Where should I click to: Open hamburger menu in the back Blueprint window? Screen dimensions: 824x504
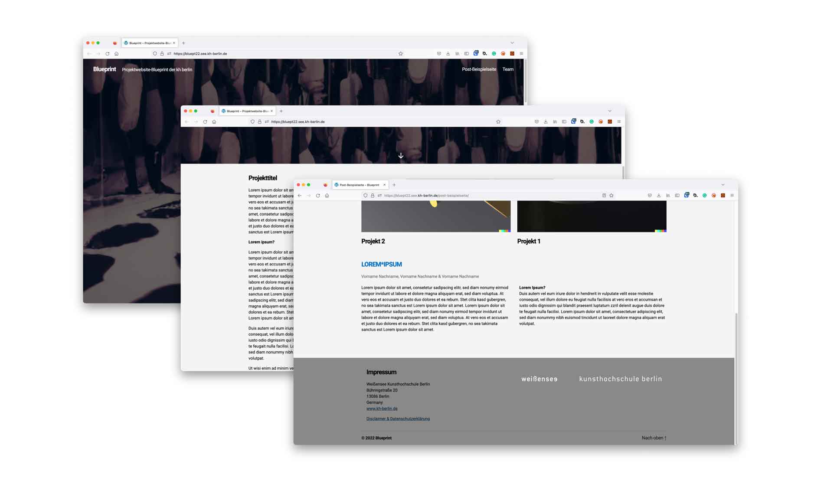(521, 54)
